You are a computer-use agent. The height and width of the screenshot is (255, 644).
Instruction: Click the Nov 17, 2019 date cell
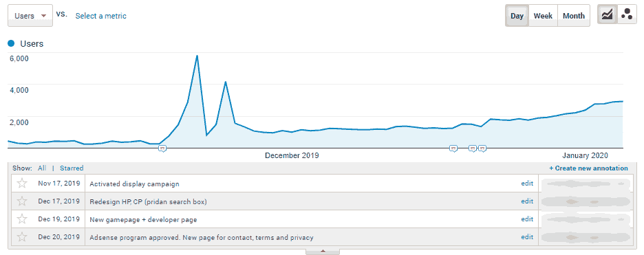[x=59, y=184]
